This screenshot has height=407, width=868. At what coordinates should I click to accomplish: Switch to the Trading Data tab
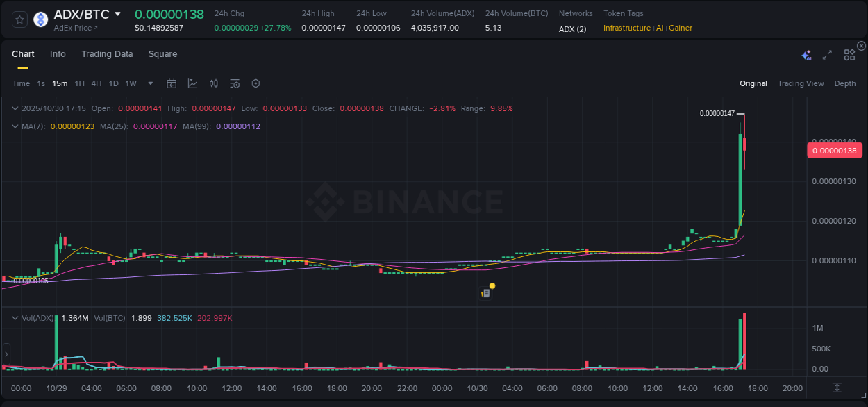[x=107, y=53]
